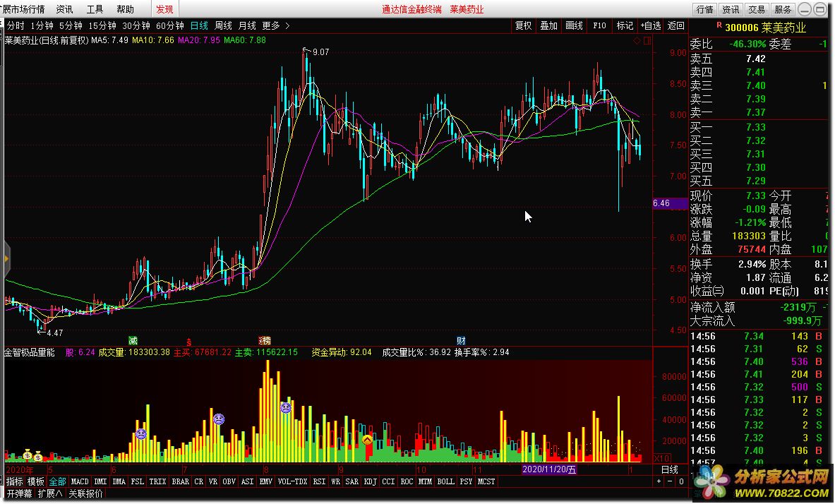Open the 帮助 menu
835x504 pixels.
125,9
